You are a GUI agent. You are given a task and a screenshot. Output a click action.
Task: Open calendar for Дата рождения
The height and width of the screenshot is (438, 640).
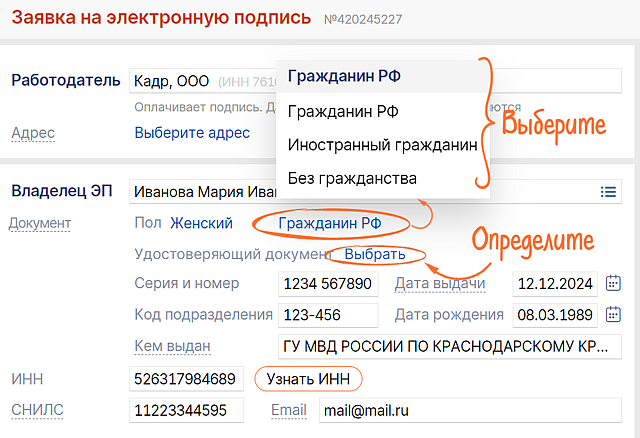pyautogui.click(x=614, y=315)
